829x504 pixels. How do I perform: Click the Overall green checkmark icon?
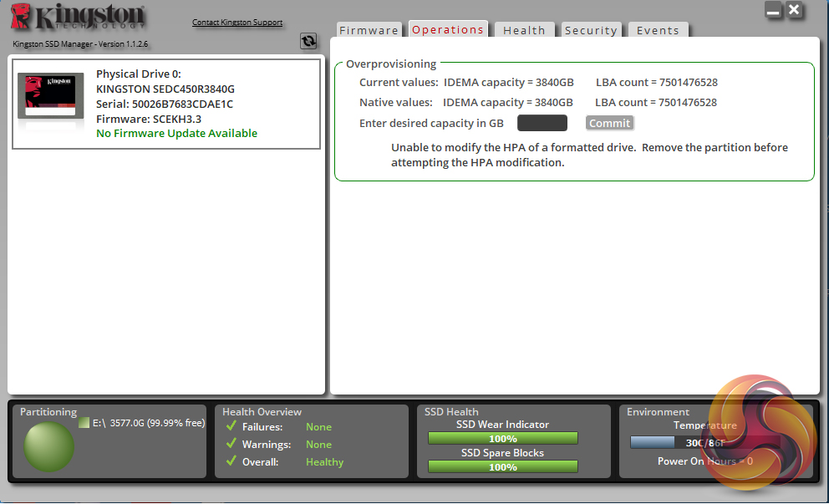231,461
